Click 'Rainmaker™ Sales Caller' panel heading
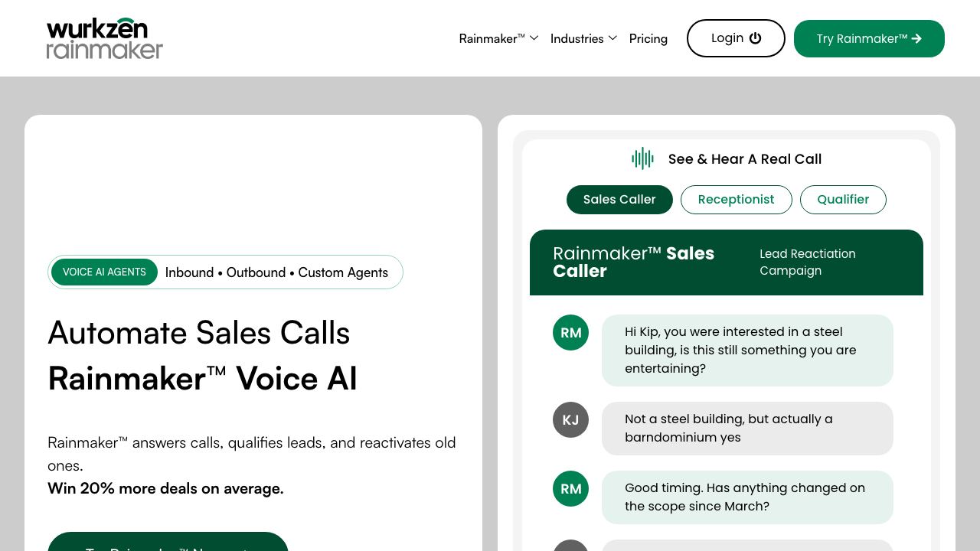The image size is (980, 551). pyautogui.click(x=634, y=262)
